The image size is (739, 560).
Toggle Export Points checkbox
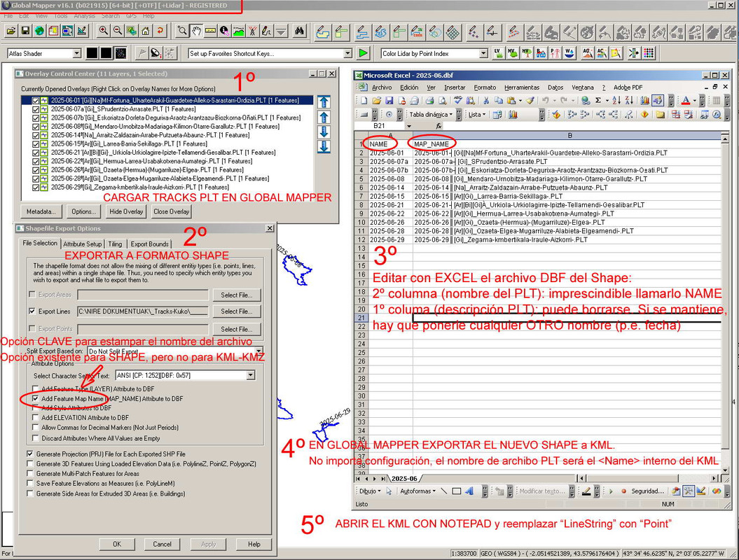[32, 329]
